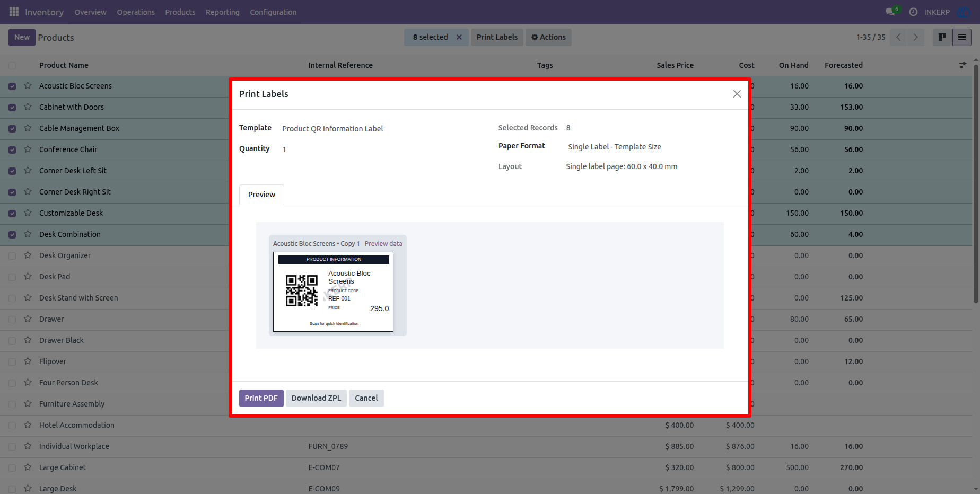
Task: Open Actions gear dropdown
Action: tap(548, 37)
